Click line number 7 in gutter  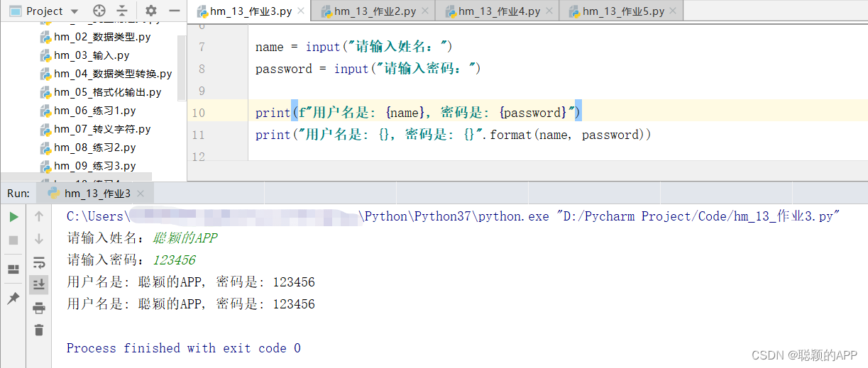[202, 47]
